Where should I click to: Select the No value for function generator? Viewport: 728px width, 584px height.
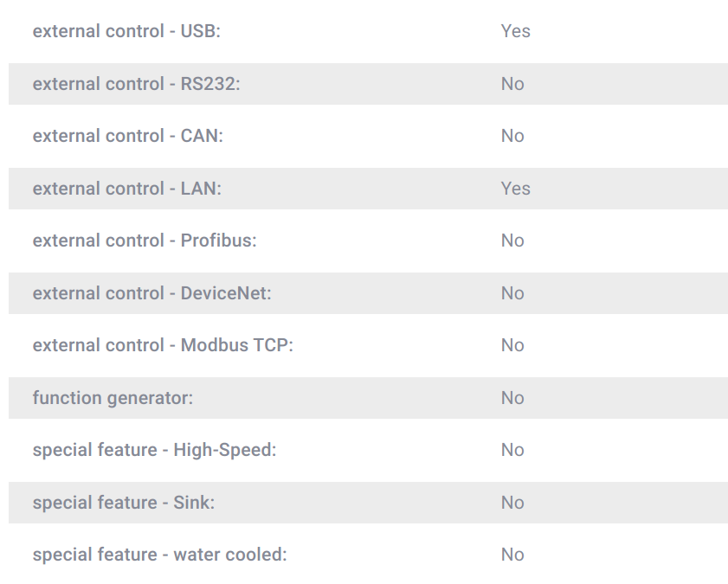[512, 399]
